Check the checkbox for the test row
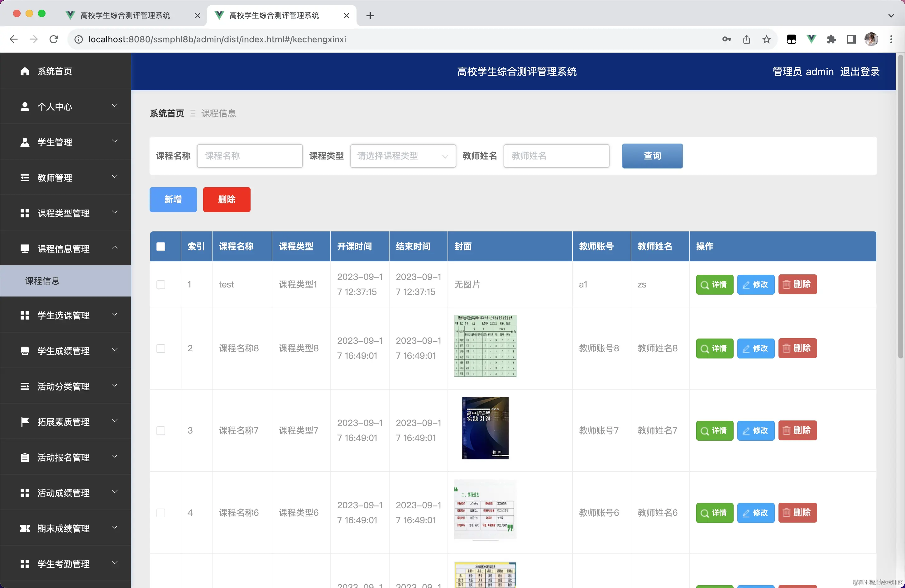This screenshot has width=905, height=588. (x=161, y=284)
